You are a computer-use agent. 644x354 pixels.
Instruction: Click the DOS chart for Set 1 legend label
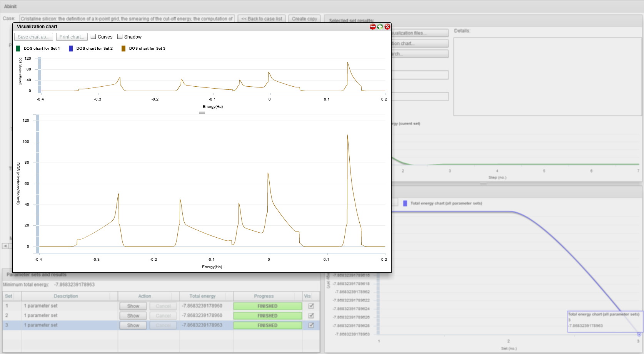(42, 49)
